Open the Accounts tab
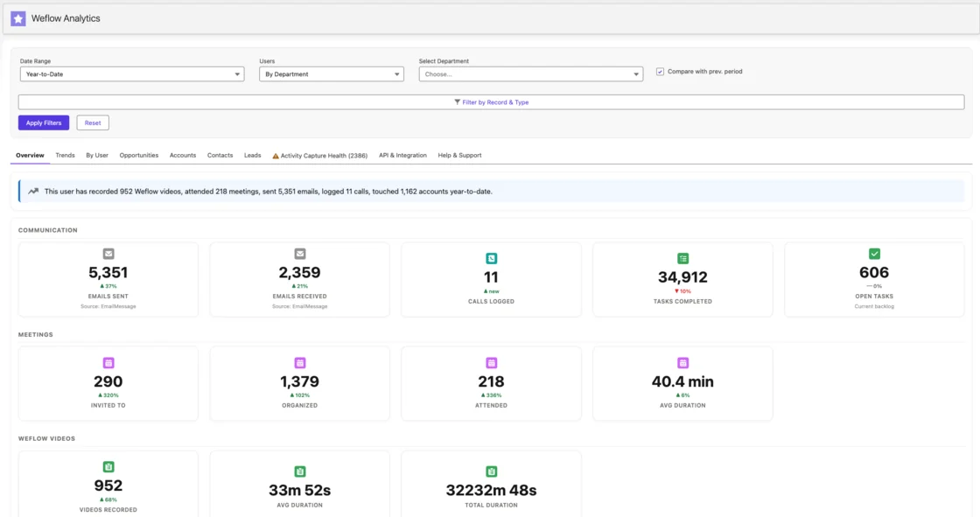The image size is (980, 517). (183, 155)
